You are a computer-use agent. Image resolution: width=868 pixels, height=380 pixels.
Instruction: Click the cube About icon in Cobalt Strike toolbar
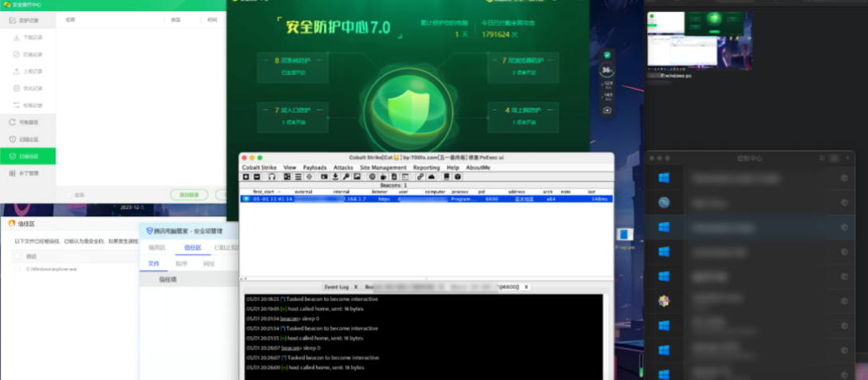click(x=458, y=176)
